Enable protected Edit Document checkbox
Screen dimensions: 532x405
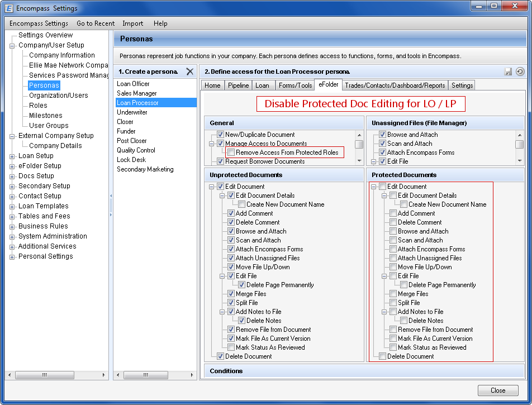tap(382, 187)
